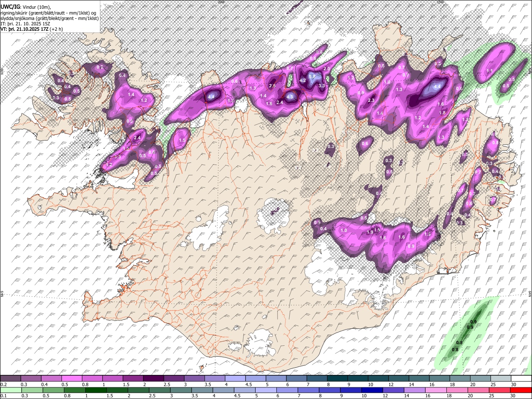Click the bright red 30 rain legend swatch

click(521, 390)
